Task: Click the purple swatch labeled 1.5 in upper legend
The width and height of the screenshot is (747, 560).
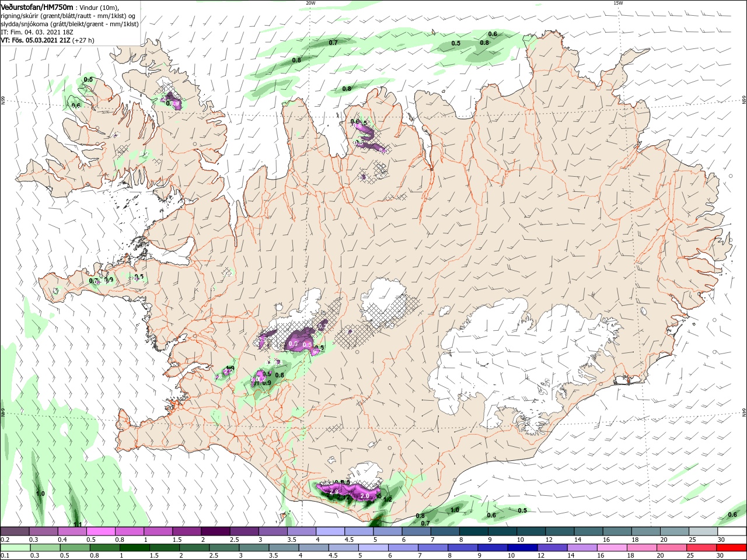Action: click(187, 531)
